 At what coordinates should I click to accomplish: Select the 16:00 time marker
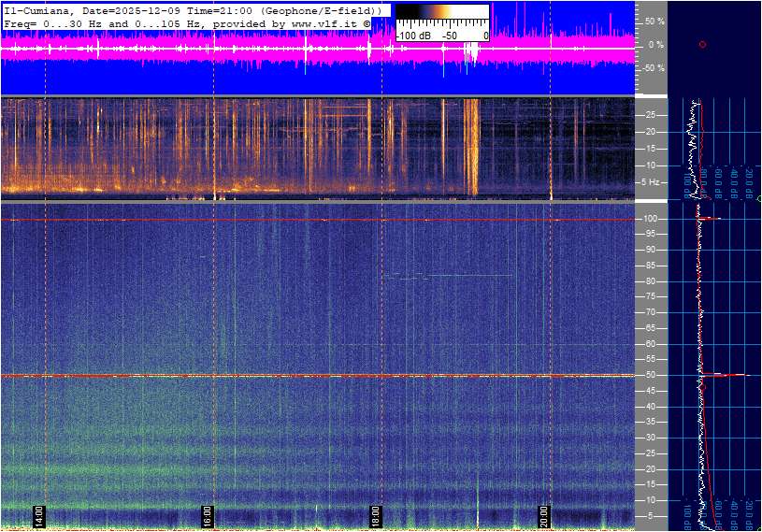tap(208, 515)
